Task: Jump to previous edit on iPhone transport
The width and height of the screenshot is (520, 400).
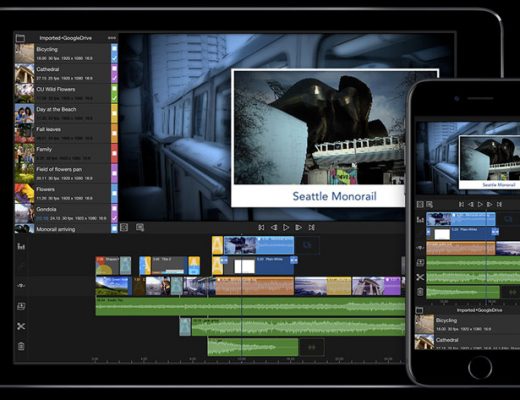Action: [x=461, y=204]
